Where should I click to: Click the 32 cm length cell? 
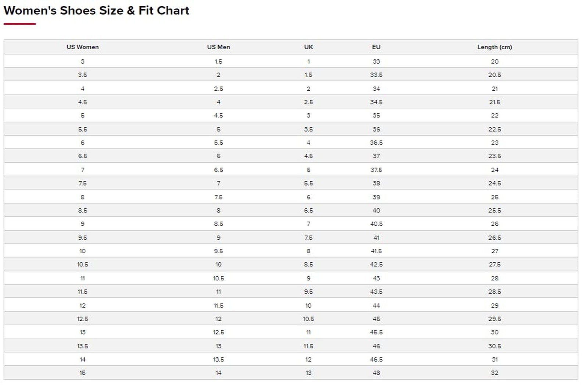(494, 373)
